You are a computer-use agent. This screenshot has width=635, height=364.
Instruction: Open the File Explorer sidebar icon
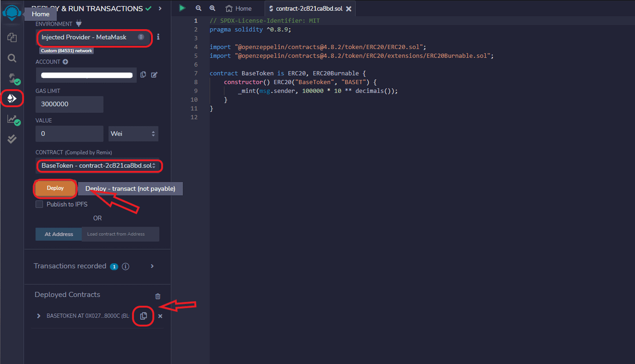point(12,38)
